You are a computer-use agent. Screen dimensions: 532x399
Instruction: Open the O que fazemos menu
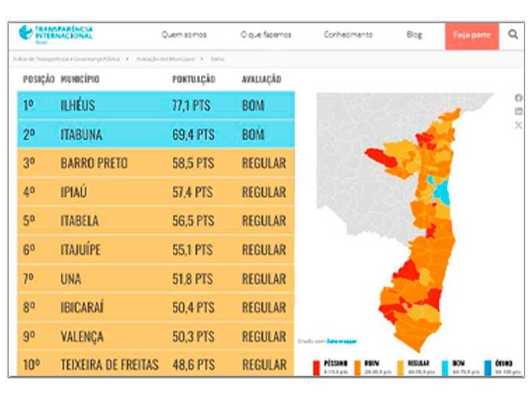click(x=266, y=35)
